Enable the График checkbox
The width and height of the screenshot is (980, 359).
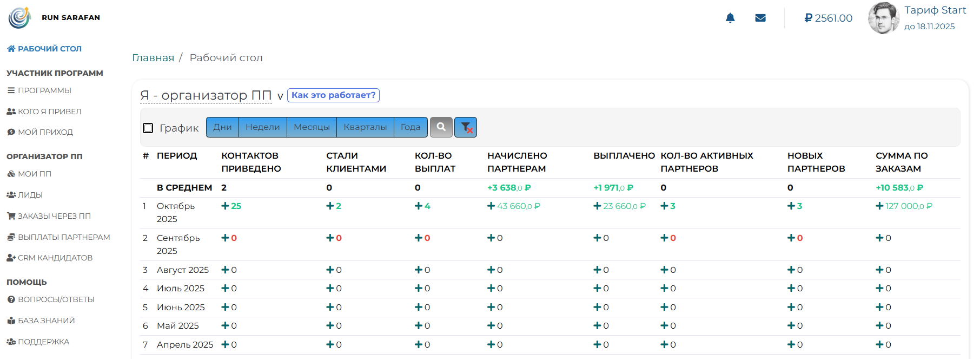[x=148, y=128]
